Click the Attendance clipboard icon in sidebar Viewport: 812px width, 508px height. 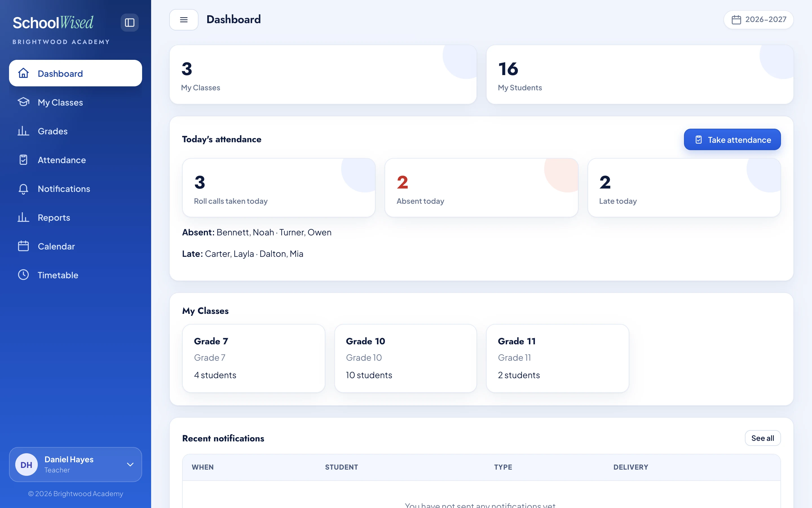pos(23,160)
